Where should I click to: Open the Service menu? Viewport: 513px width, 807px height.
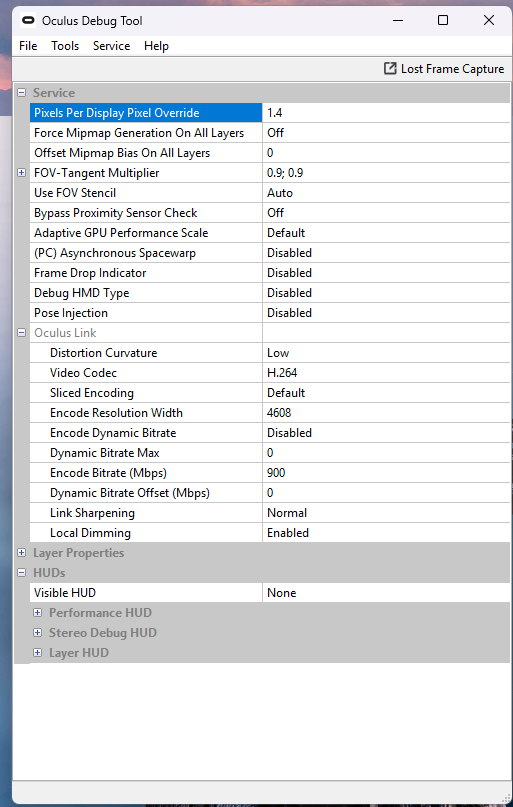(111, 46)
